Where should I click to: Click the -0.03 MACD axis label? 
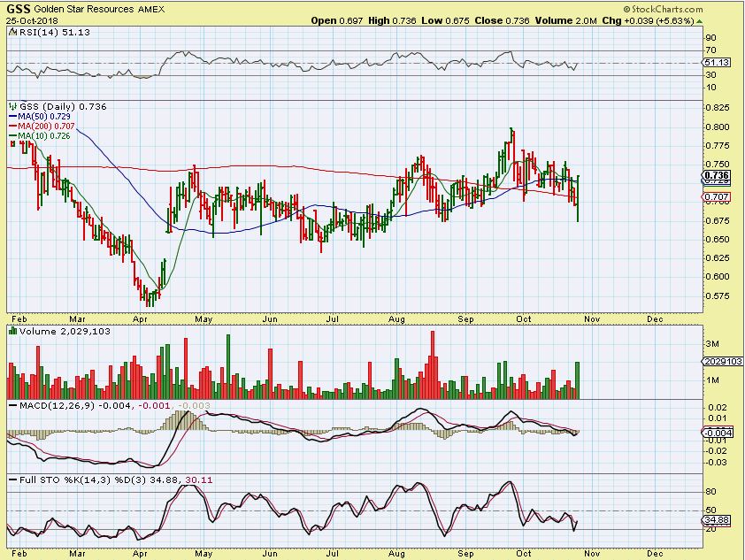pos(715,462)
